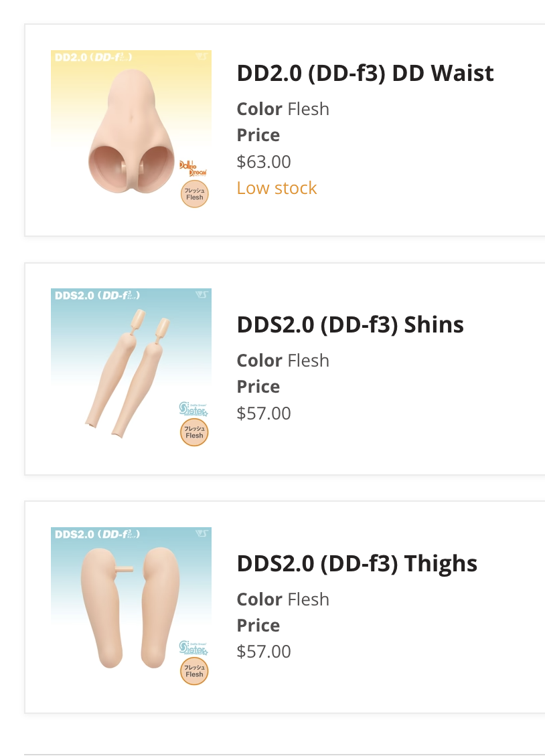Click the Flesh color badge on Shins image
Image resolution: width=545 pixels, height=756 pixels.
(194, 433)
